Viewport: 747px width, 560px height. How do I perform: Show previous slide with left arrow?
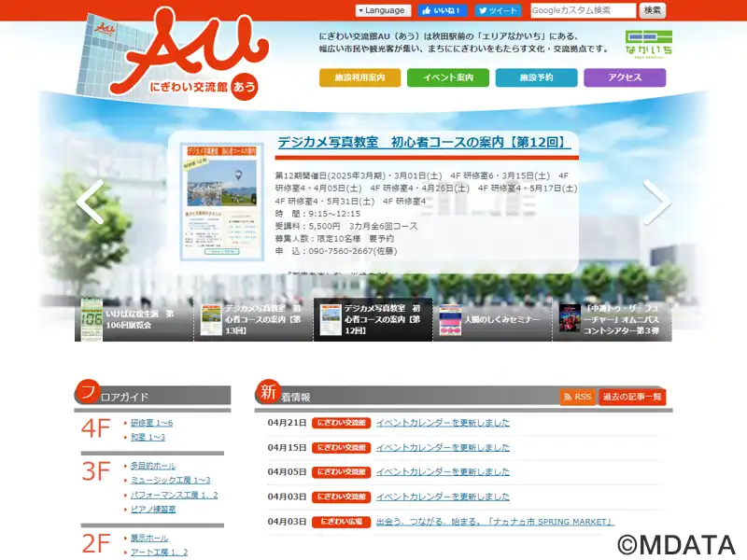[x=91, y=202]
